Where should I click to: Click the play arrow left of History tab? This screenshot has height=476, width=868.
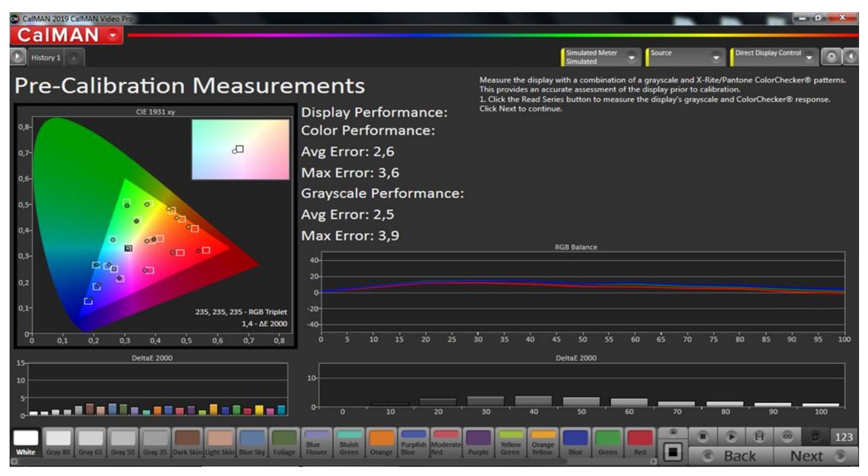18,57
